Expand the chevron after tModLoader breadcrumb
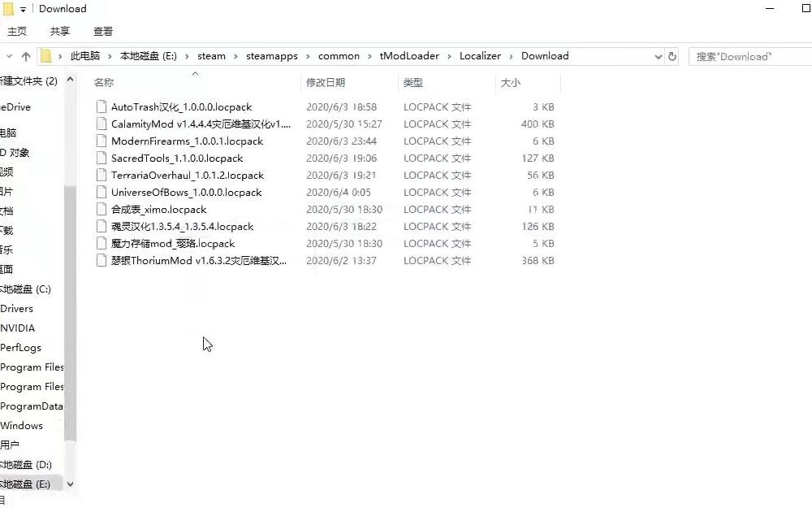 [x=449, y=56]
